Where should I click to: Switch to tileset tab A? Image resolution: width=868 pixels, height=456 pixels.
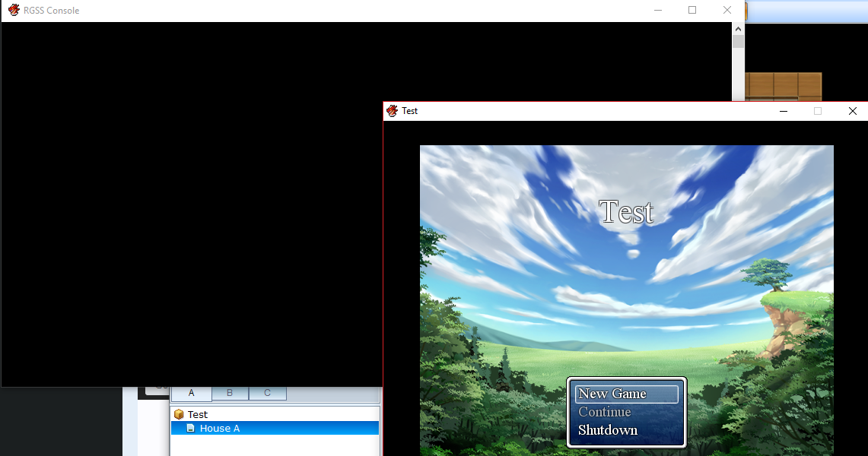tap(192, 393)
